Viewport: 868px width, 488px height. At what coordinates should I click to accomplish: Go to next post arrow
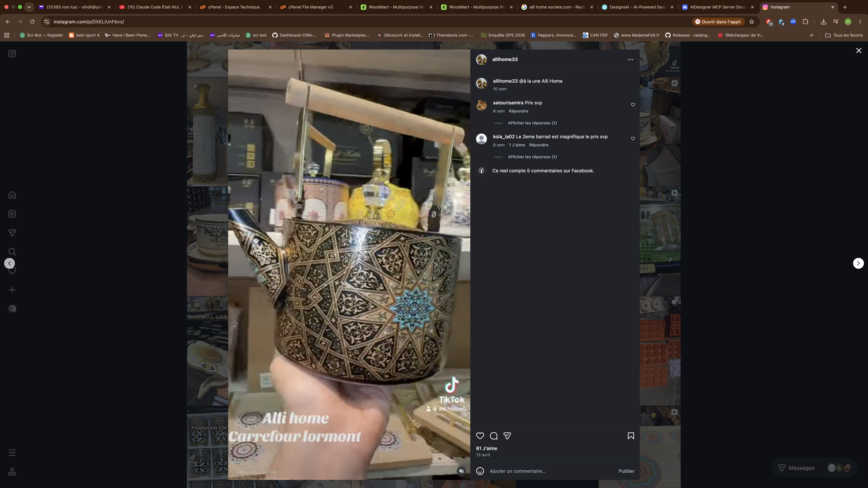[858, 263]
